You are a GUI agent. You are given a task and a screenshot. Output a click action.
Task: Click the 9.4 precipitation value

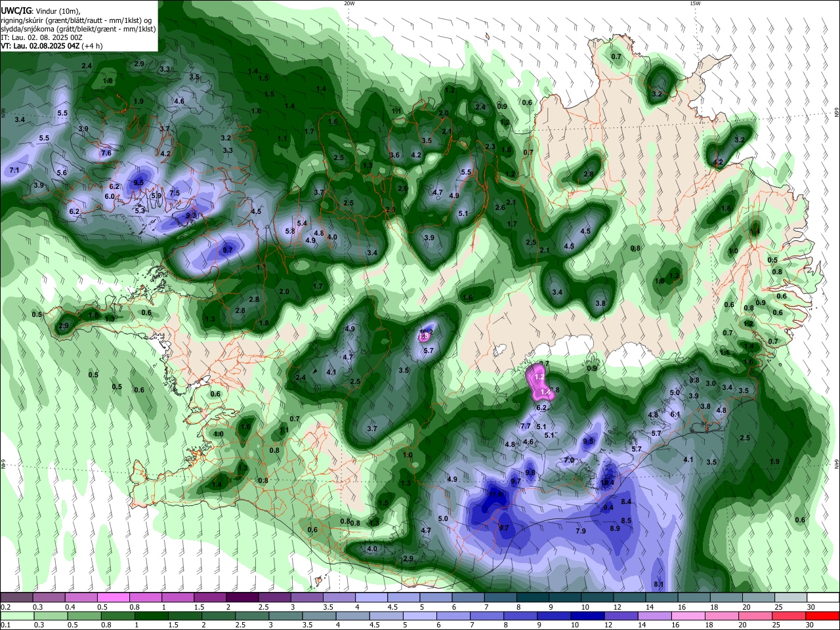point(608,507)
